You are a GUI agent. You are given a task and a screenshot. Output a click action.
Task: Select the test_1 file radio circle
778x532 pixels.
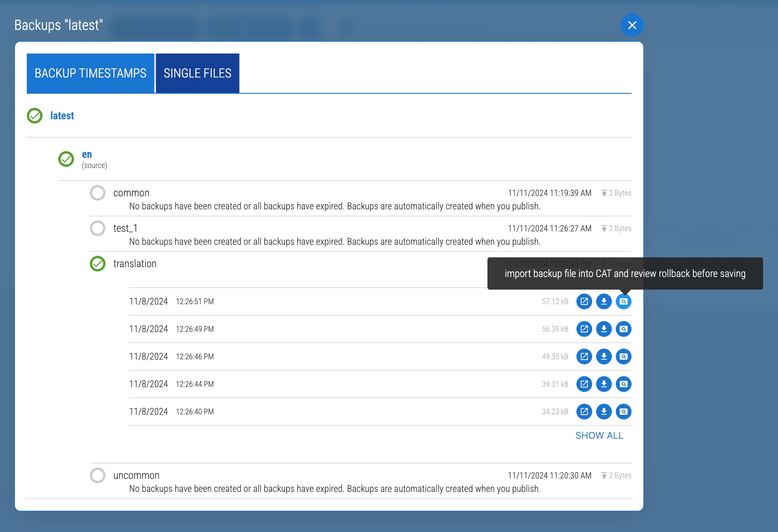pos(97,228)
